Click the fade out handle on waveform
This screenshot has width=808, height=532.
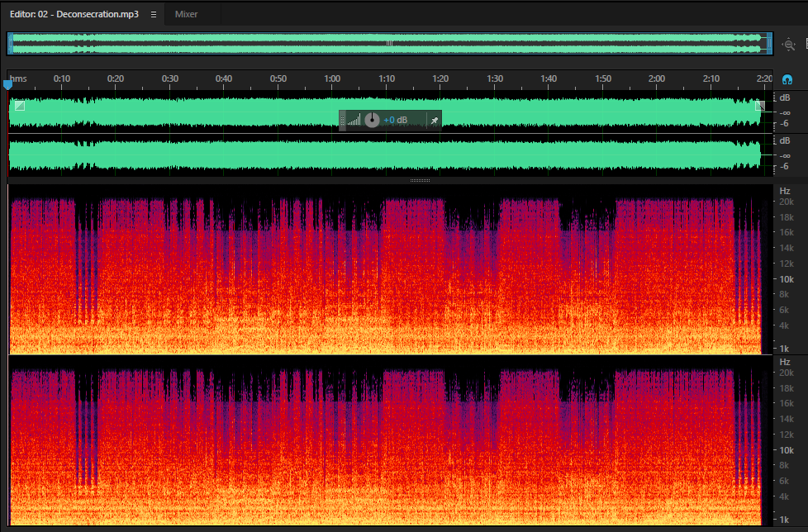point(759,106)
